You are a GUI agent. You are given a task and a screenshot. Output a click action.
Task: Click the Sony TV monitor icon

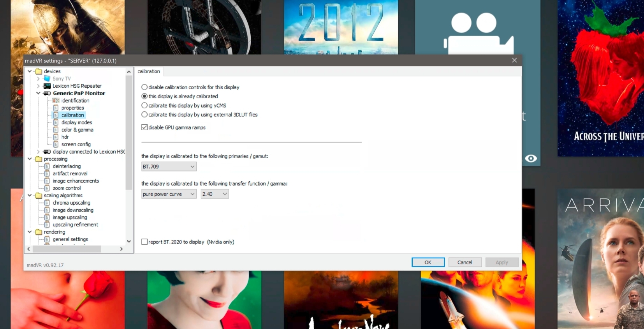click(47, 79)
